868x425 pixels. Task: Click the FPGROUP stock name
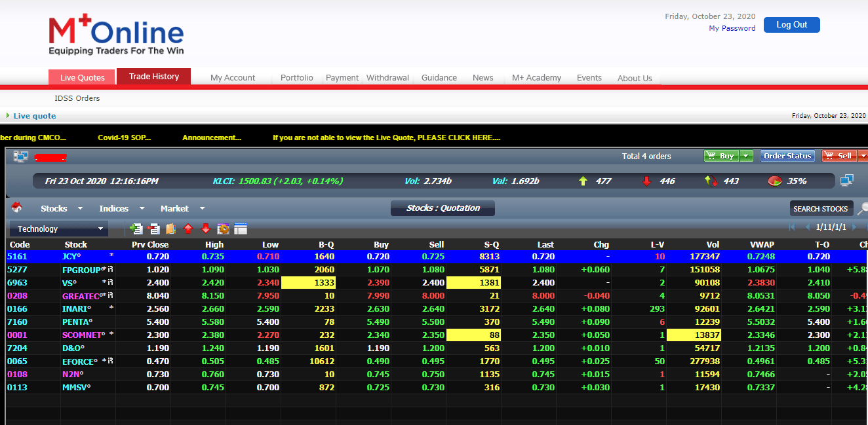point(81,270)
